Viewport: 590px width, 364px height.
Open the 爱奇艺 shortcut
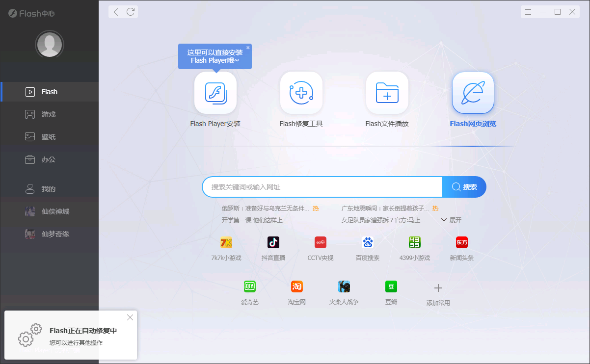pos(250,286)
